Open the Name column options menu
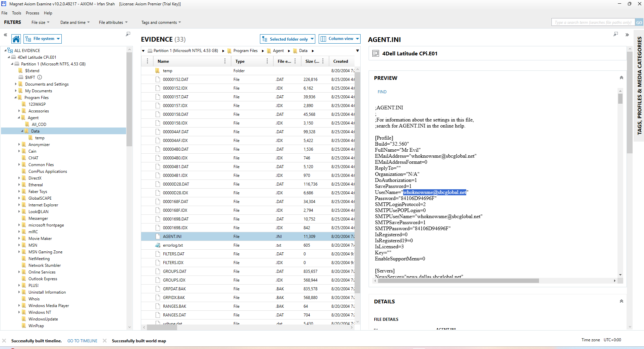The image size is (644, 349). click(x=225, y=61)
